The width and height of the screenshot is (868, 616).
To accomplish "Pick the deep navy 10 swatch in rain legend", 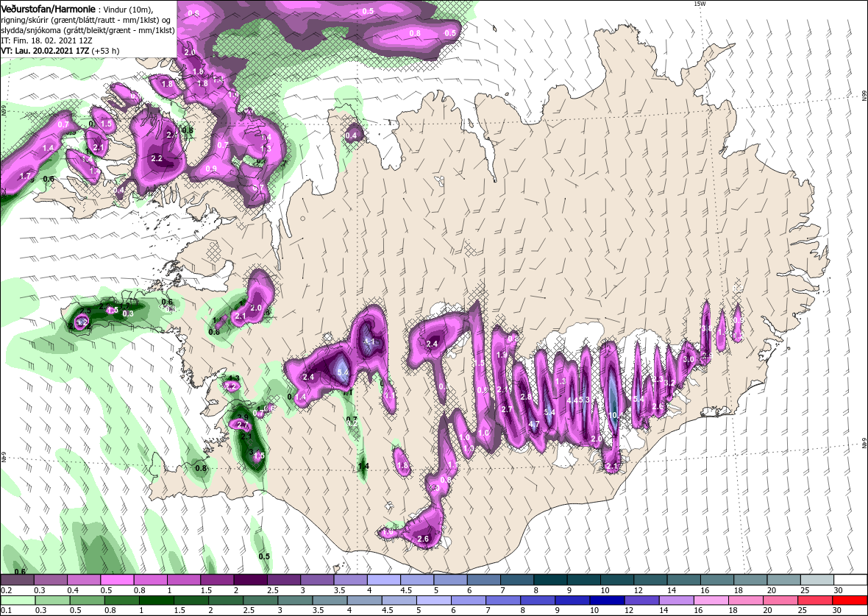I will point(607,601).
